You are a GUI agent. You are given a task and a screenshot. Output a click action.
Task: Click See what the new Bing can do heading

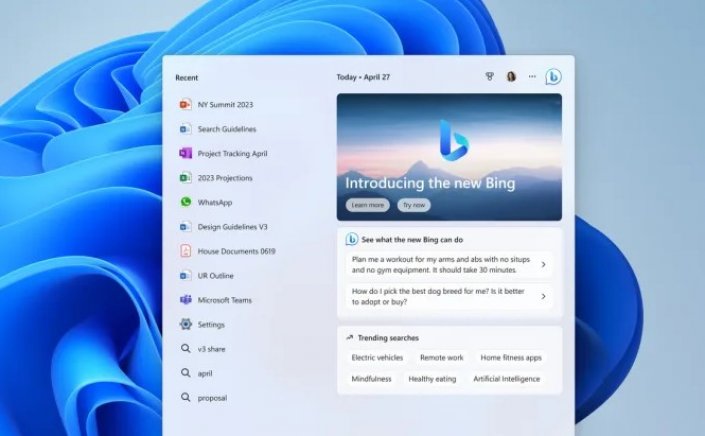(412, 240)
